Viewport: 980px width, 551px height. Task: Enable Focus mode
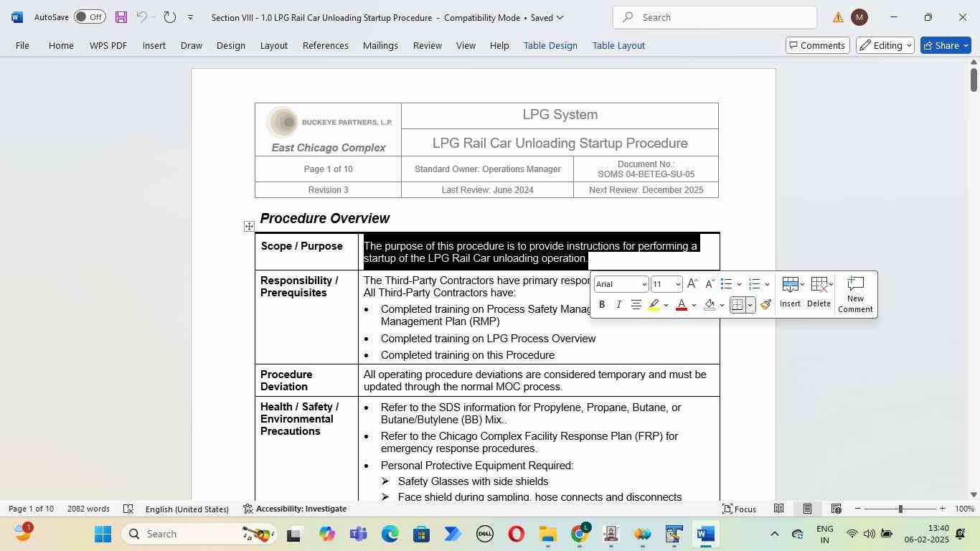tap(739, 509)
